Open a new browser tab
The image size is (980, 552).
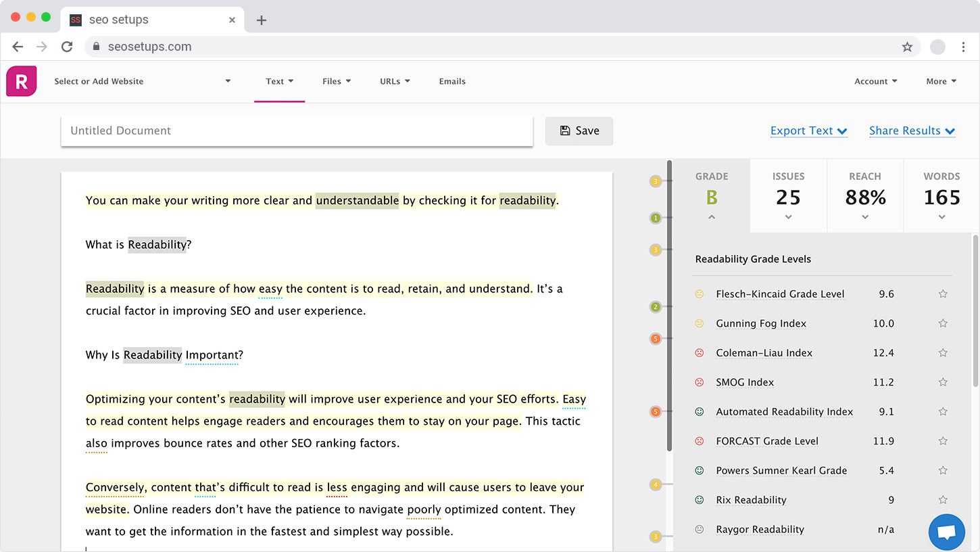point(262,20)
